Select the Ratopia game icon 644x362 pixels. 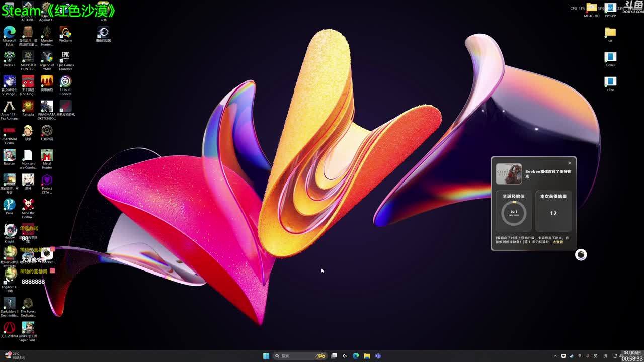point(28,106)
